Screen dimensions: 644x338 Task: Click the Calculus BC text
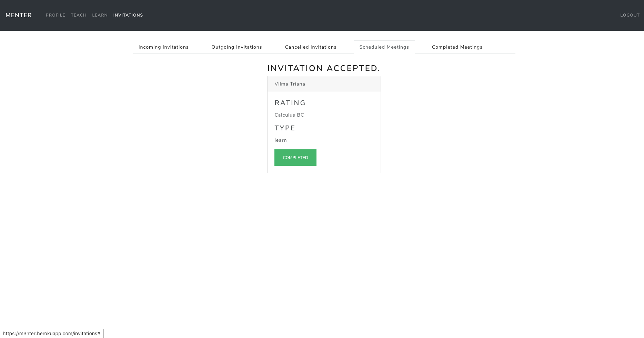[289, 115]
